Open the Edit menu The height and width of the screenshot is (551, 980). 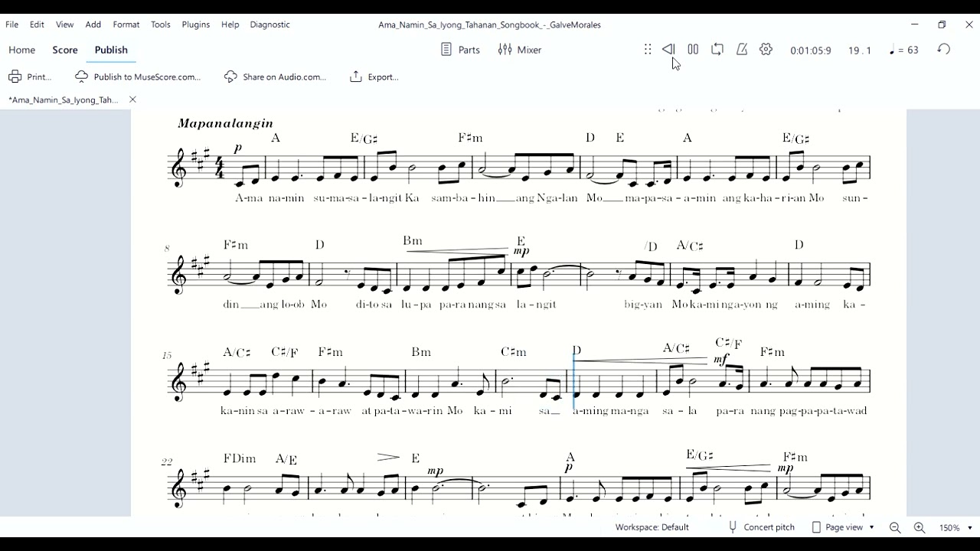click(x=37, y=24)
